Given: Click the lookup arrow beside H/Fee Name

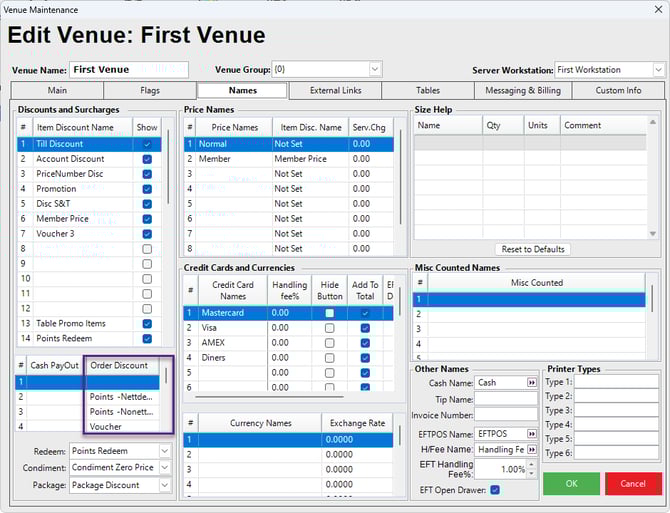Looking at the screenshot, I should click(532, 450).
